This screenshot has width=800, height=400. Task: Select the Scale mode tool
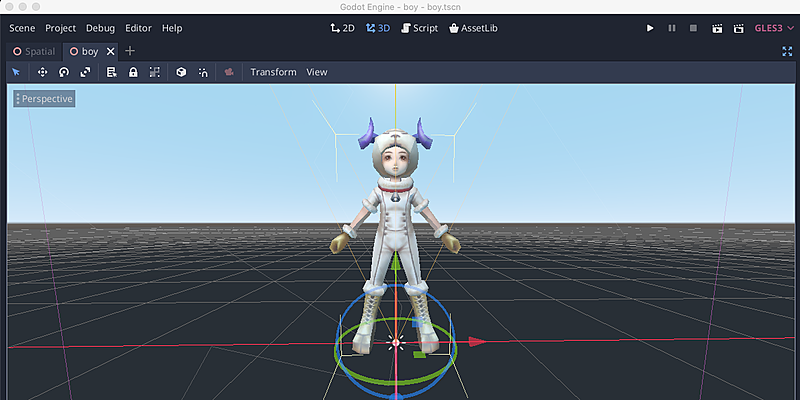[x=85, y=72]
